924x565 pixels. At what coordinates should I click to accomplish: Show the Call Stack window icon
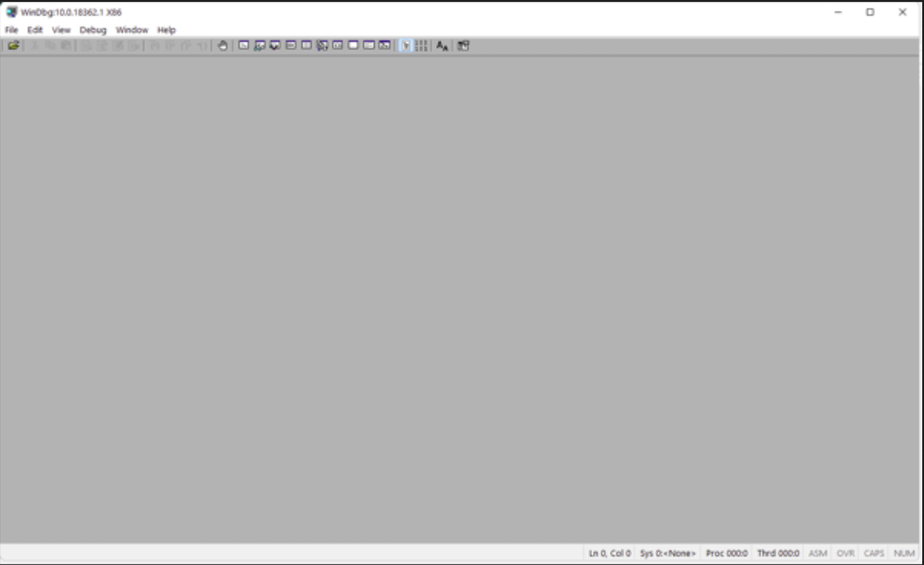(x=322, y=46)
